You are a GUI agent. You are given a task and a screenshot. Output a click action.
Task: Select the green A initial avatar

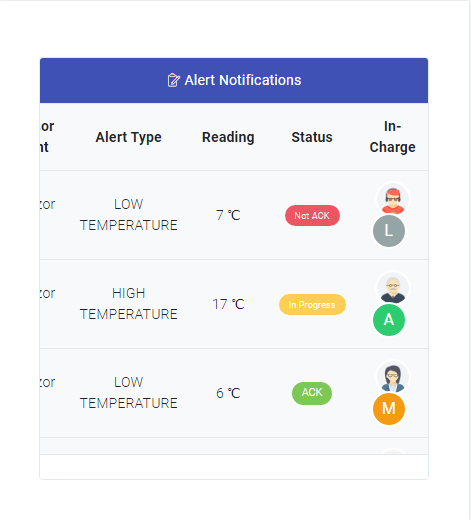point(389,320)
